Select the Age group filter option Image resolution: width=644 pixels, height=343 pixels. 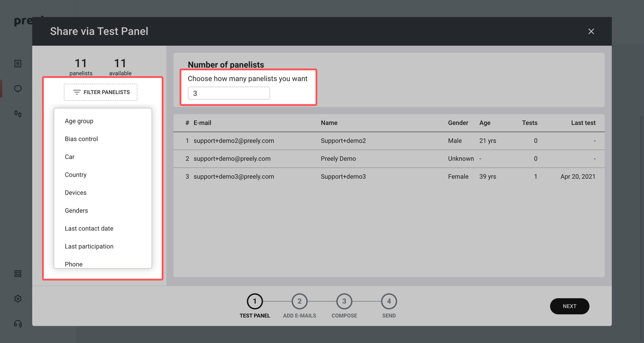103,121
